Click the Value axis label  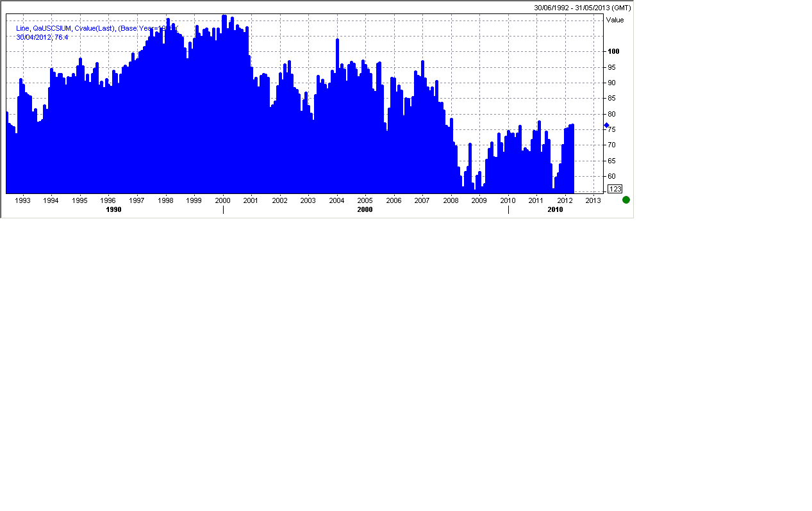tap(615, 20)
